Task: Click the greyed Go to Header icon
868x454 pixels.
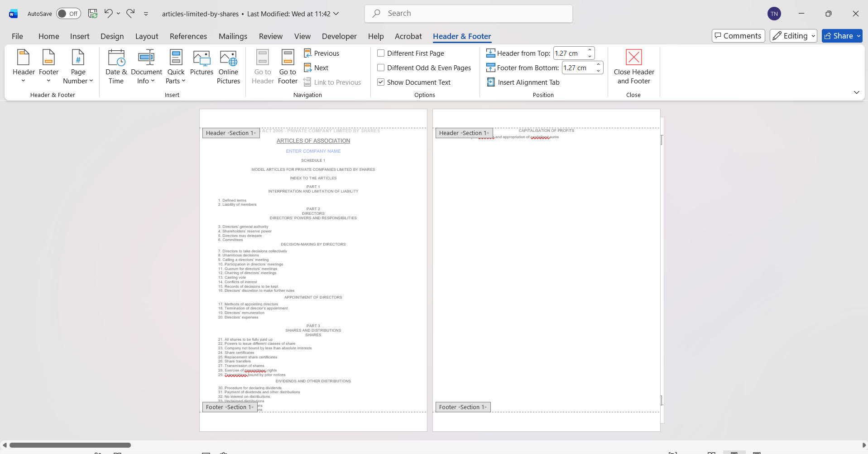Action: [263, 58]
